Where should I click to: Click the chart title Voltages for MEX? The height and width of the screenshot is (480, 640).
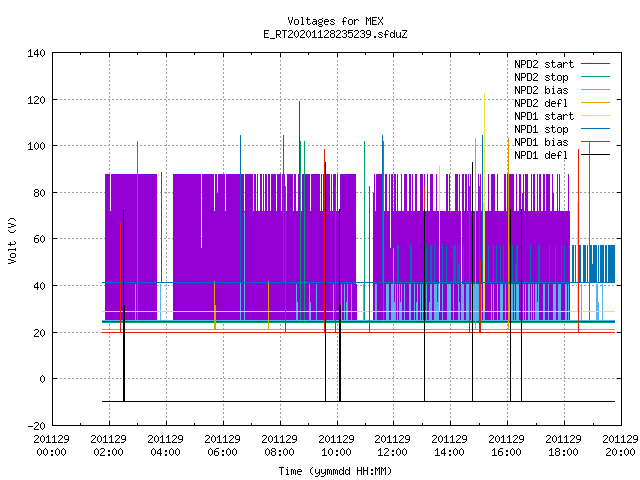tap(335, 21)
